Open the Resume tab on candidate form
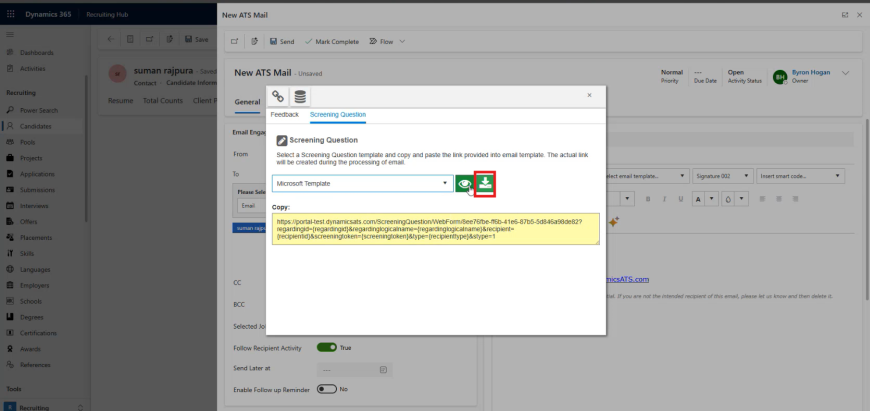The height and width of the screenshot is (411, 870). point(120,101)
